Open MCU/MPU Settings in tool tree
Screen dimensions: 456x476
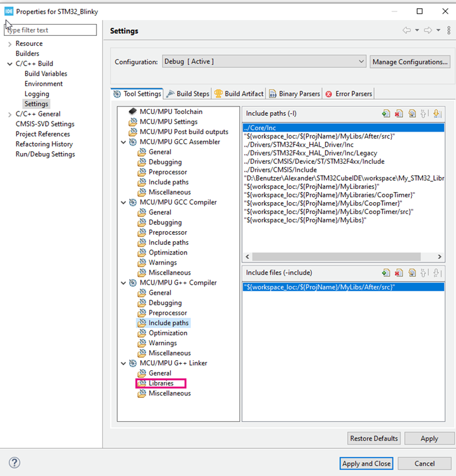pyautogui.click(x=169, y=122)
